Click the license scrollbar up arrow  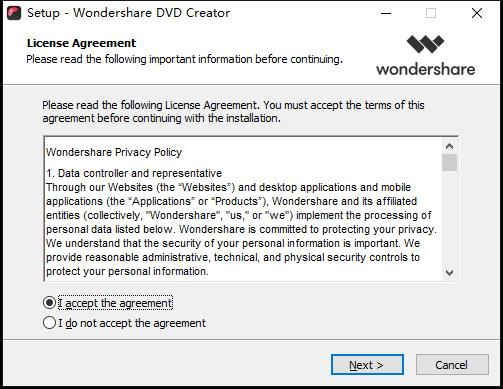449,146
